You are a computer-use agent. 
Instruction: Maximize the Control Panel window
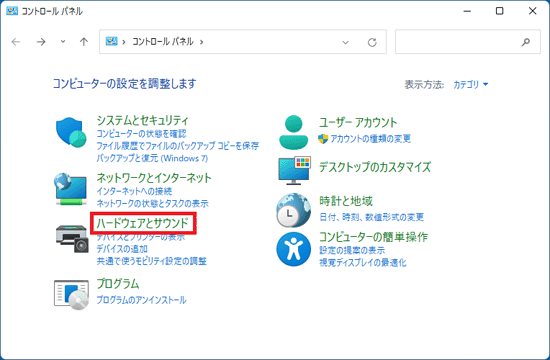coord(499,11)
